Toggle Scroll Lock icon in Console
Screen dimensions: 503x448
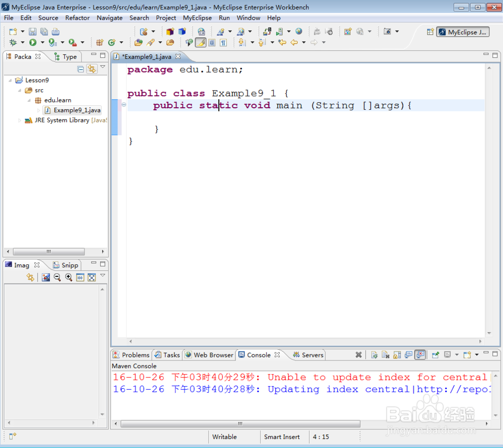coord(397,355)
